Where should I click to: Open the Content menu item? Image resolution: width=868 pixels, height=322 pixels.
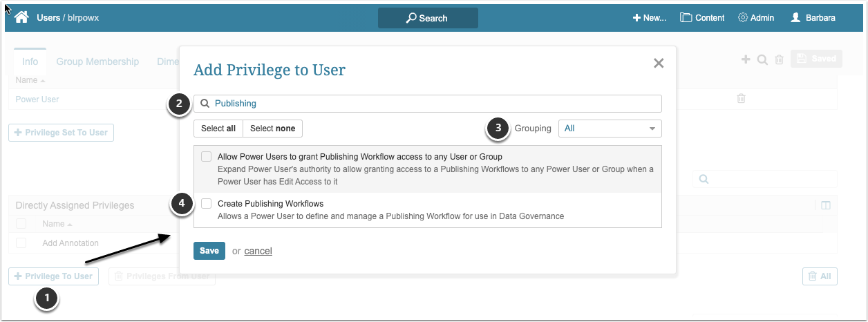click(702, 18)
